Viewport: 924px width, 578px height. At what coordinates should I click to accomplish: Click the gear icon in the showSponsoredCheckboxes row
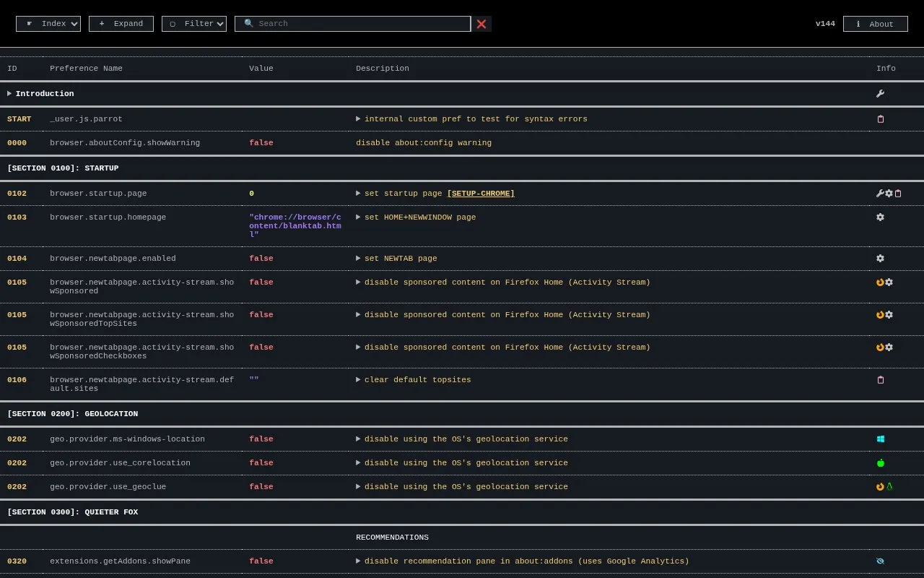[x=889, y=348]
